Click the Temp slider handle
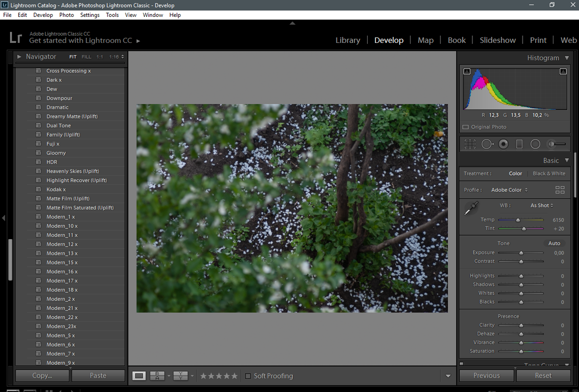The image size is (579, 392). click(x=518, y=220)
